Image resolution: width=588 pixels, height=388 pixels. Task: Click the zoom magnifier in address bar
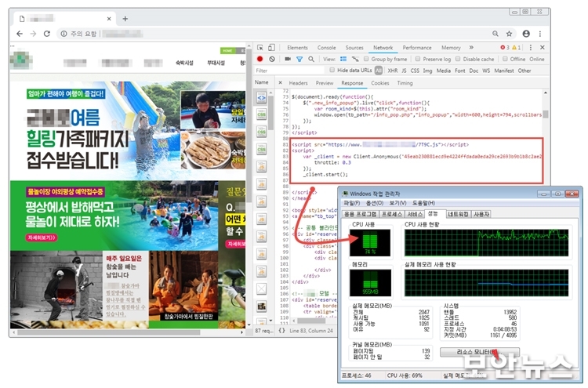[495, 34]
